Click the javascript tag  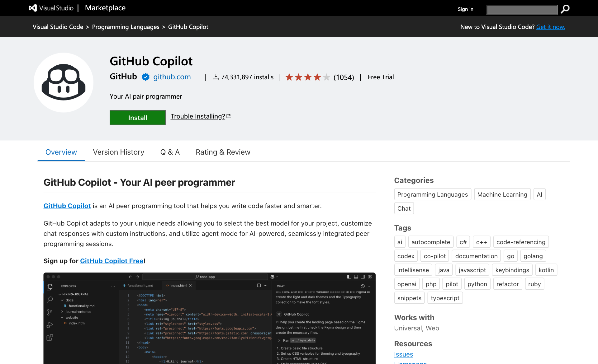point(472,270)
